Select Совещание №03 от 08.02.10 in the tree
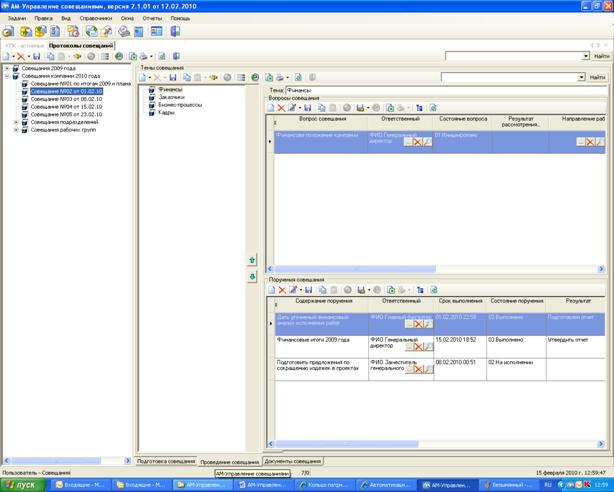This screenshot has height=492, width=614. tap(66, 99)
